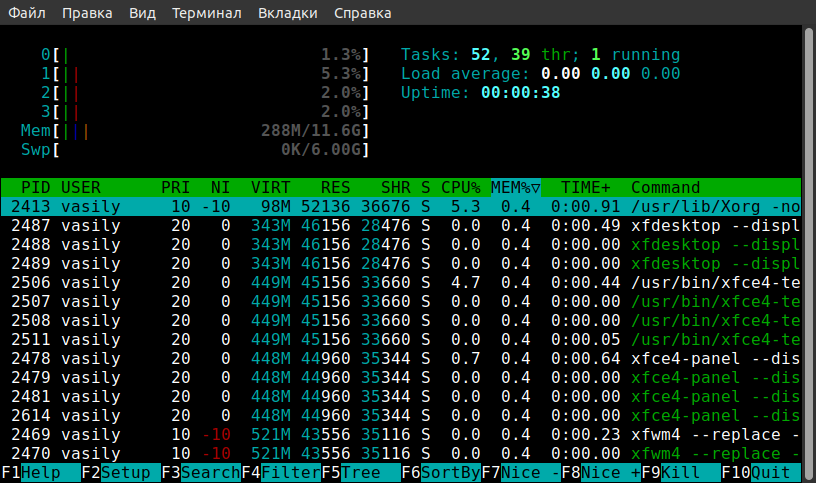Sort by the CPU% column header

pyautogui.click(x=461, y=187)
